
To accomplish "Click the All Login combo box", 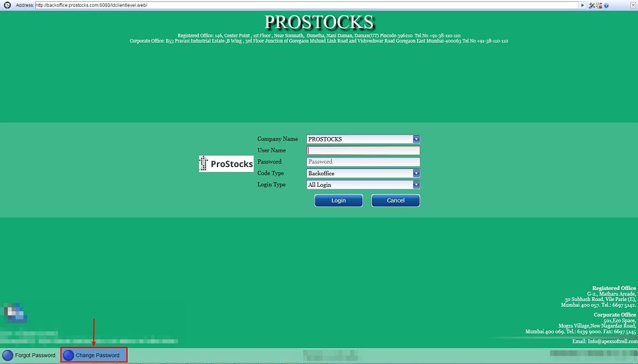I will [363, 185].
